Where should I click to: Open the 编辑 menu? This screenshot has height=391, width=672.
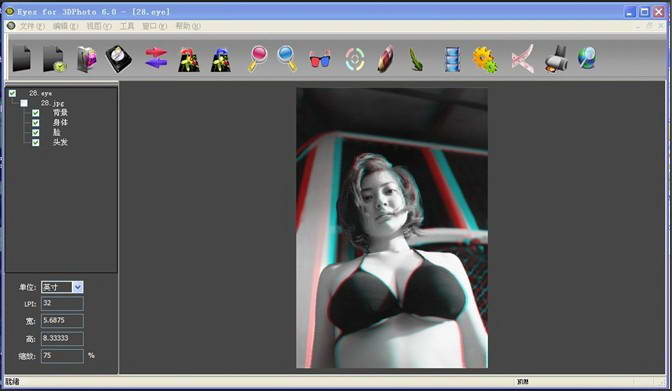click(65, 26)
